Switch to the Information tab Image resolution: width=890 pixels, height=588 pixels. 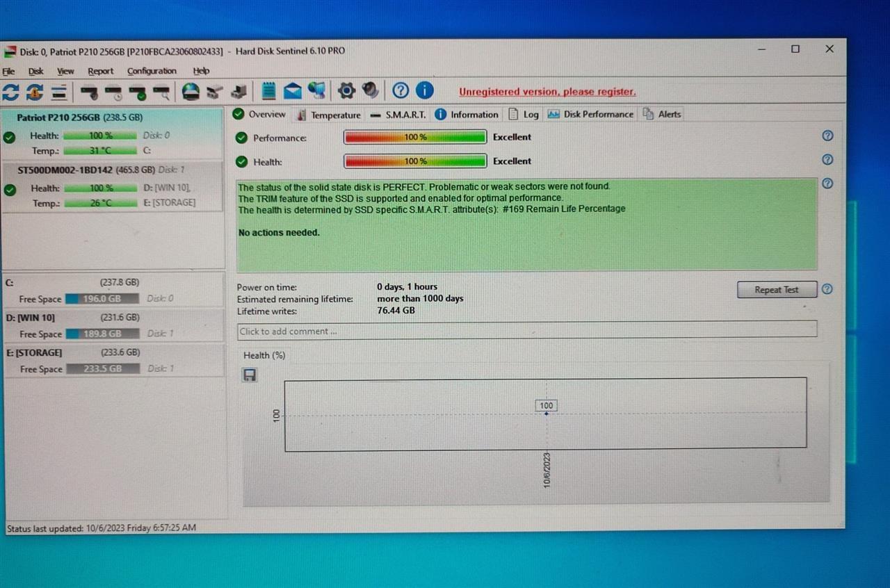467,115
